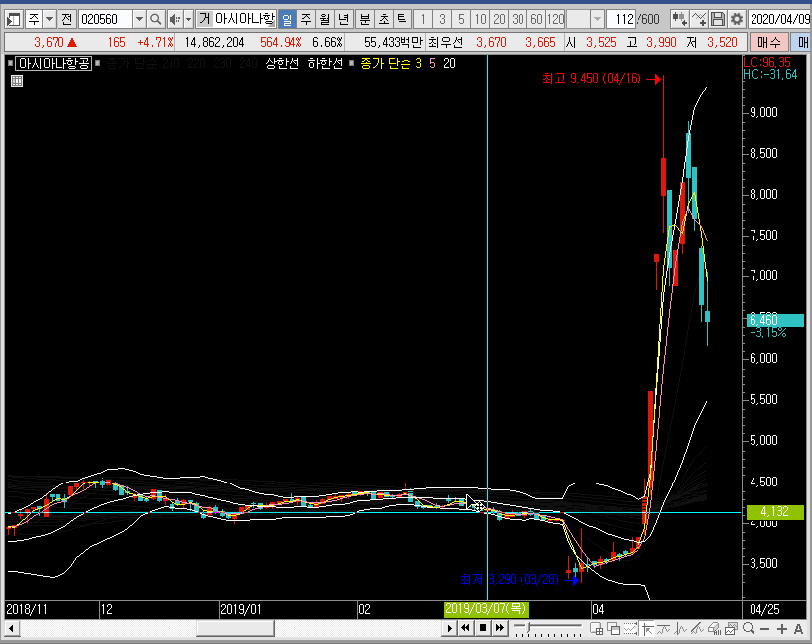Click the fast-forward replay button
The width and height of the screenshot is (812, 644).
[500, 628]
